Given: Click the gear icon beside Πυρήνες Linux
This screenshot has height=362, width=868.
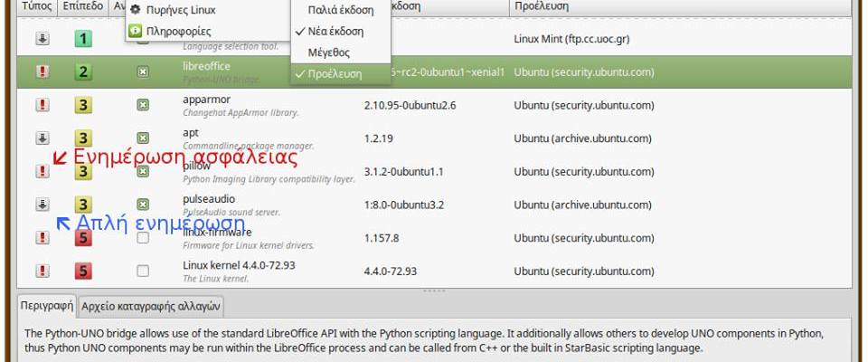Looking at the screenshot, I should (x=137, y=9).
